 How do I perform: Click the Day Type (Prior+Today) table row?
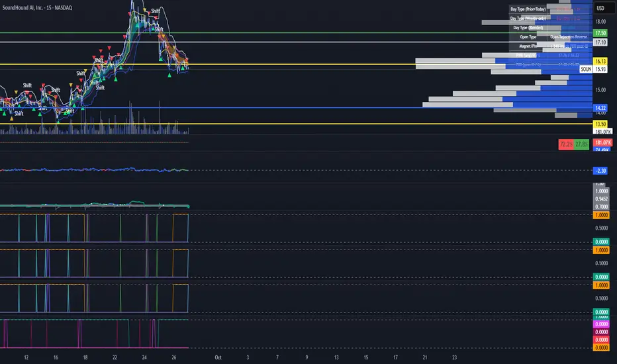tap(551, 9)
